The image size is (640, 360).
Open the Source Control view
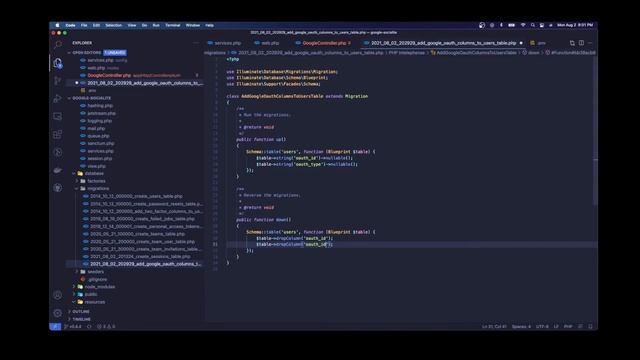tap(58, 80)
